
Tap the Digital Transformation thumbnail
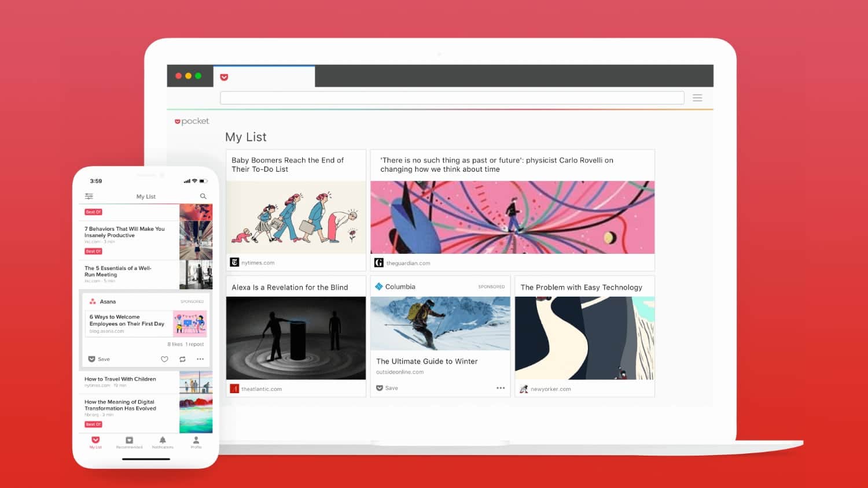pos(196,414)
